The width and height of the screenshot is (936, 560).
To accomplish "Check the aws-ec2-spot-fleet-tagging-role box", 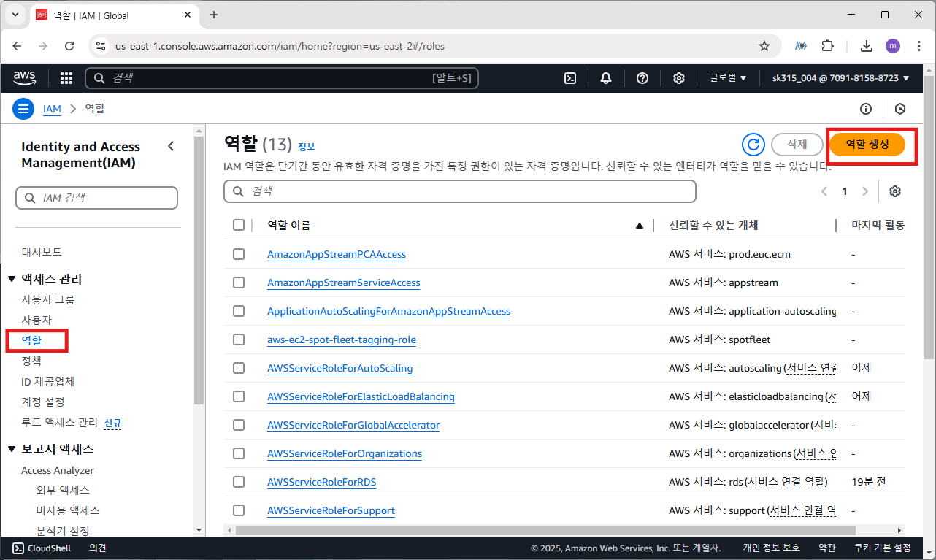I will (239, 340).
